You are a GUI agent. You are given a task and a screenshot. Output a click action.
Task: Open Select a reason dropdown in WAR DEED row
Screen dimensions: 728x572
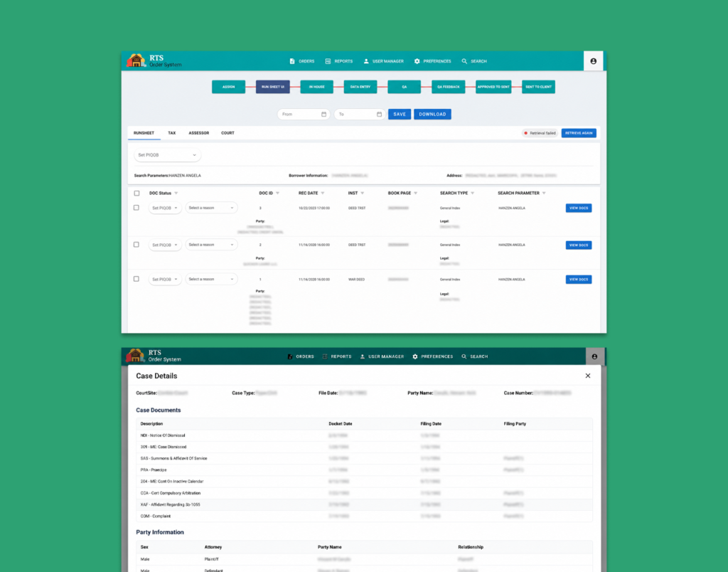point(211,279)
